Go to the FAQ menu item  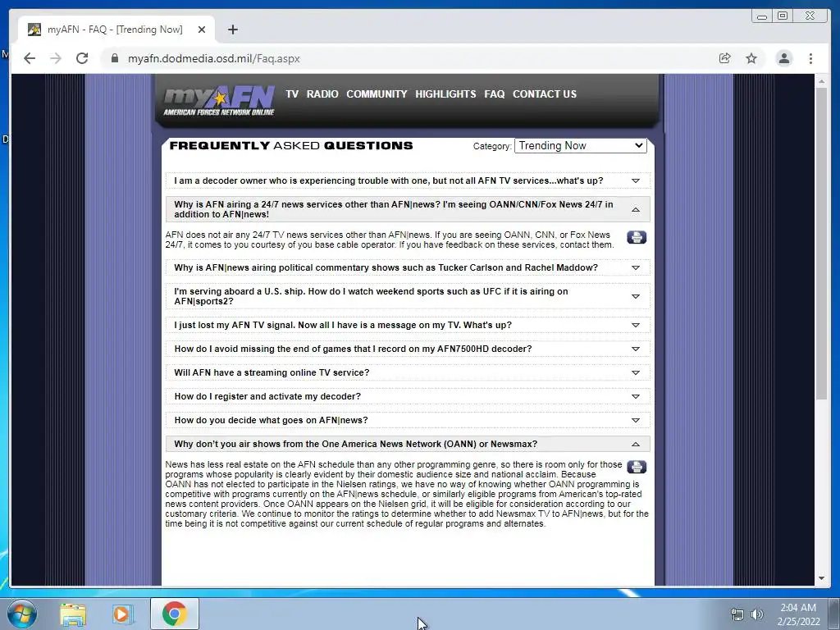(495, 94)
